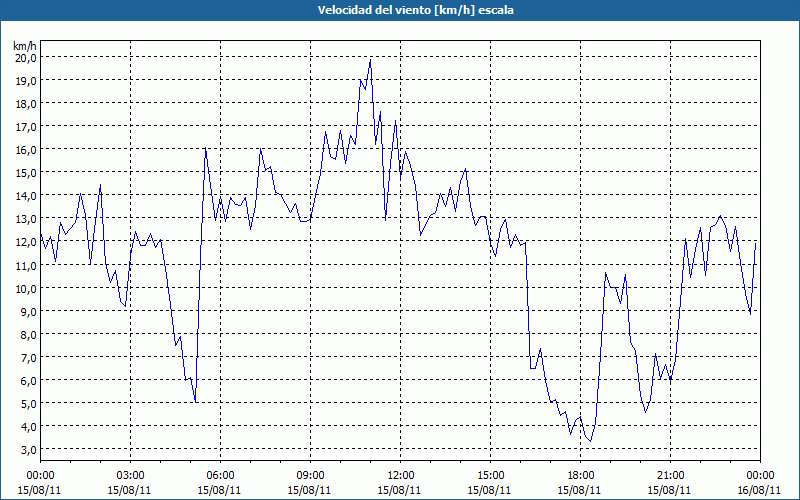
Task: Choose the "15:00" x-axis time label
Action: click(490, 476)
